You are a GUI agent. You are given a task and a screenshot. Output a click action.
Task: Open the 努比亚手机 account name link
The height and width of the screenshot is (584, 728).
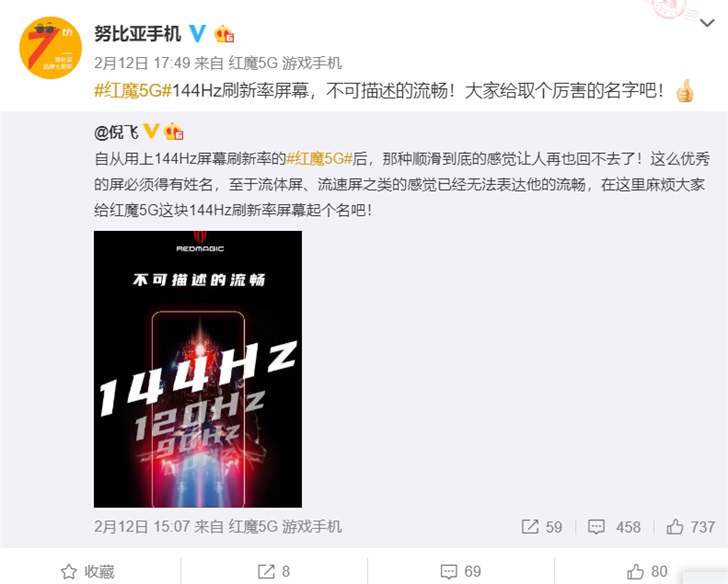tap(137, 34)
